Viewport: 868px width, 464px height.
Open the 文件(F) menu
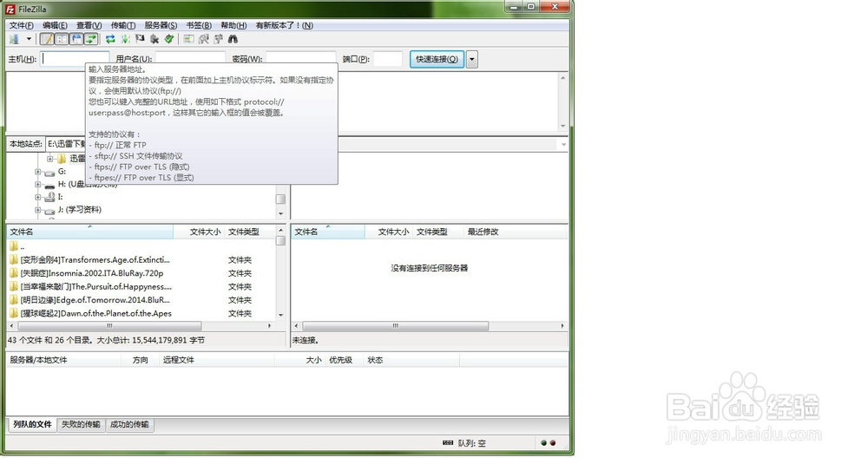tap(22, 25)
